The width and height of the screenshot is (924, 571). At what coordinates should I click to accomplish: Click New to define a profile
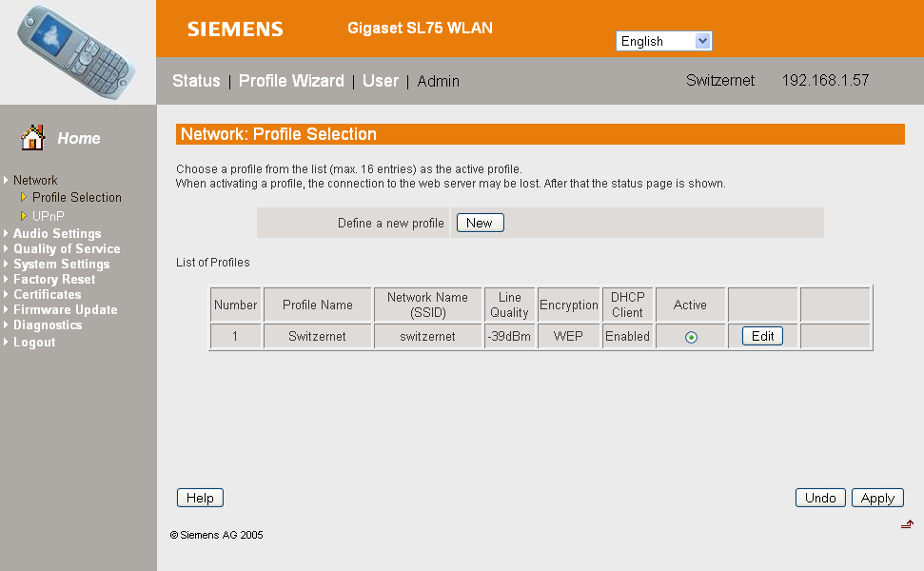point(481,223)
